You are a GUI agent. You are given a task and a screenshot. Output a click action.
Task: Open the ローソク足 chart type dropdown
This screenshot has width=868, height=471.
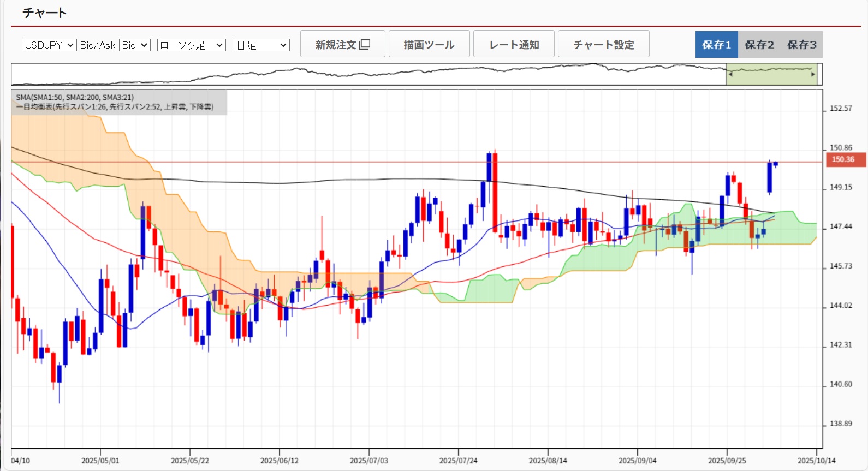191,45
